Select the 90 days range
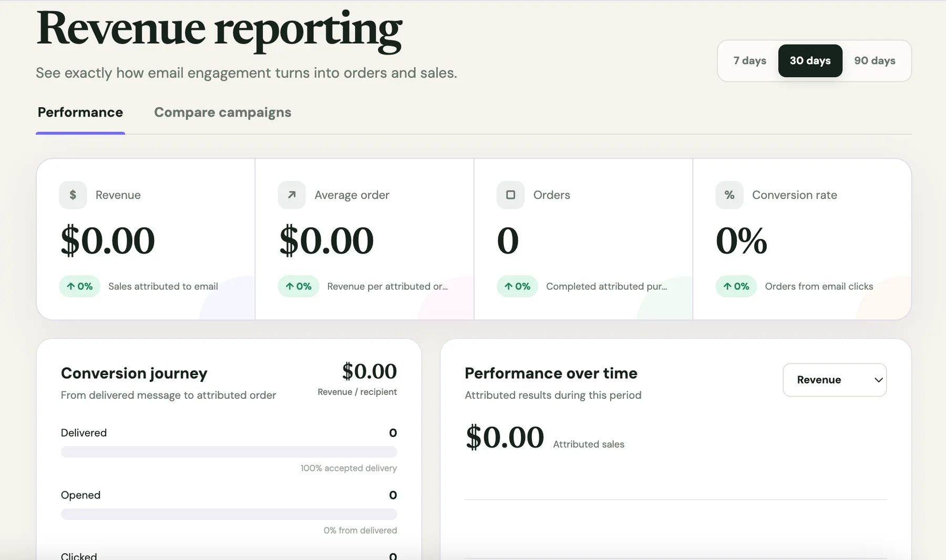This screenshot has height=560, width=946. [x=875, y=61]
